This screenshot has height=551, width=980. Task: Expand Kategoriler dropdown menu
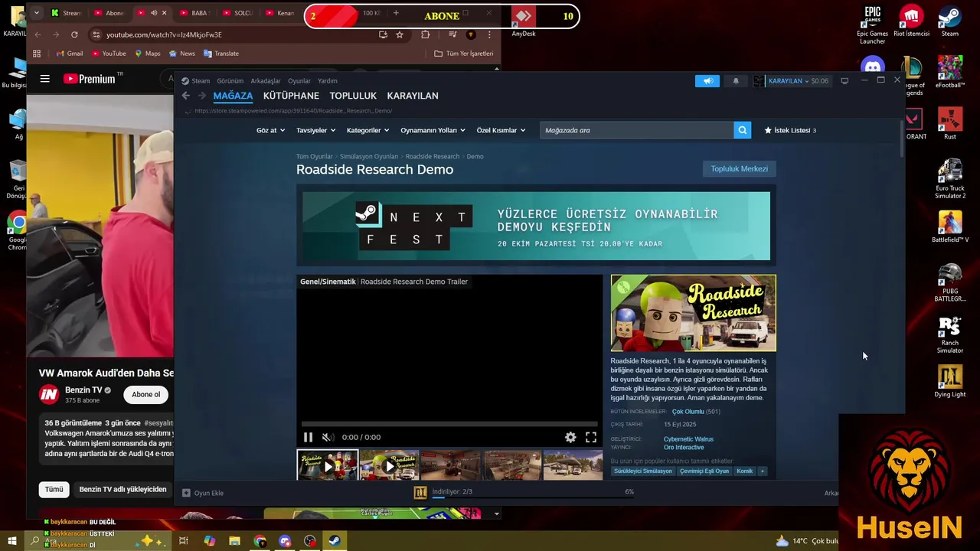[367, 130]
